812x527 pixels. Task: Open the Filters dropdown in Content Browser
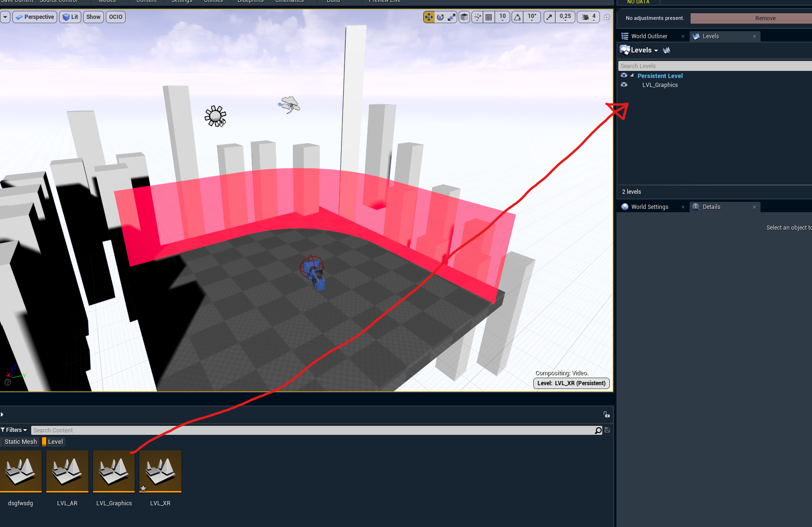[14, 430]
